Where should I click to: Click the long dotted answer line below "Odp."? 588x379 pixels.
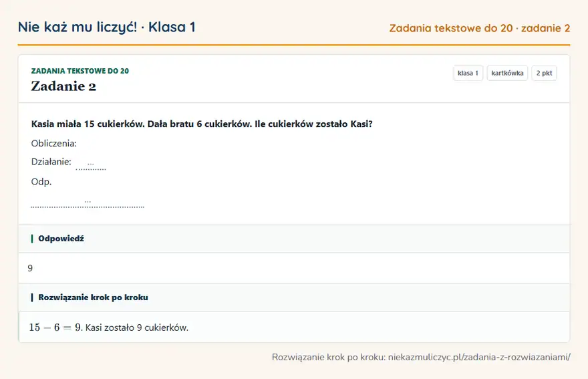(88, 203)
